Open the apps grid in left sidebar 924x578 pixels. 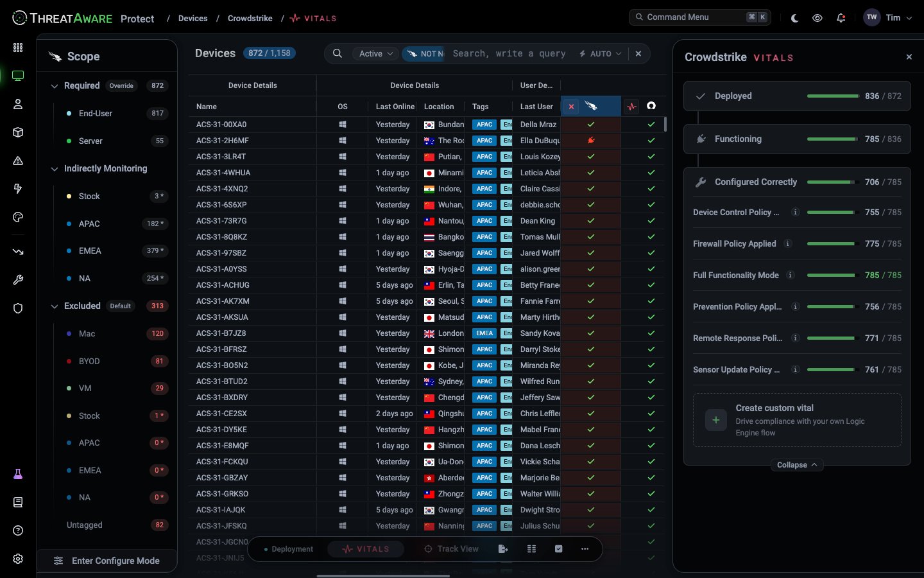coord(18,48)
